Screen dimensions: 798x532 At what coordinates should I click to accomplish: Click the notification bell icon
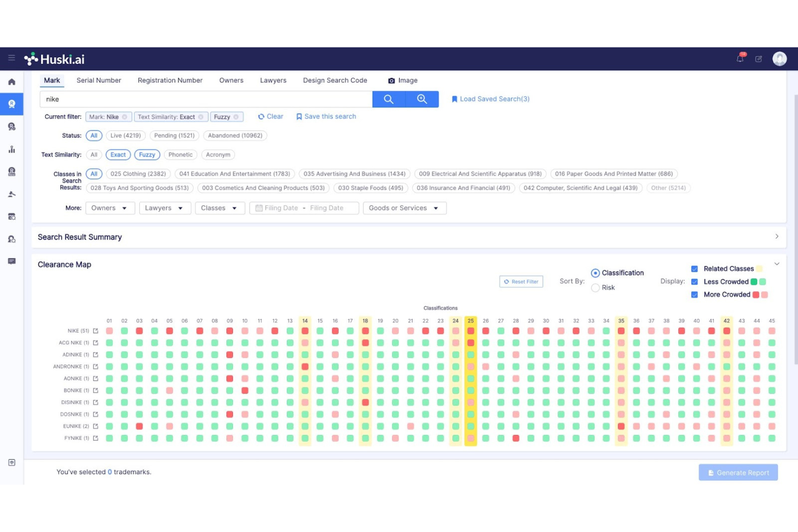(x=740, y=58)
